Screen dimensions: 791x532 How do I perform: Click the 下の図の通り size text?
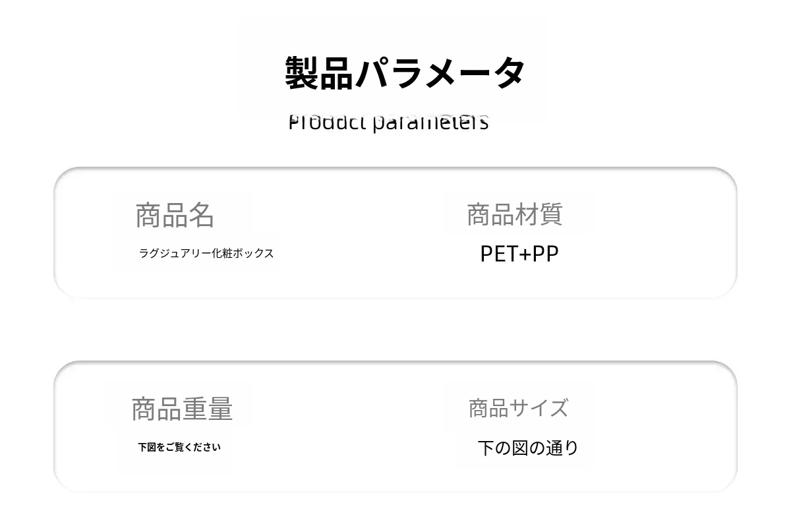(527, 448)
